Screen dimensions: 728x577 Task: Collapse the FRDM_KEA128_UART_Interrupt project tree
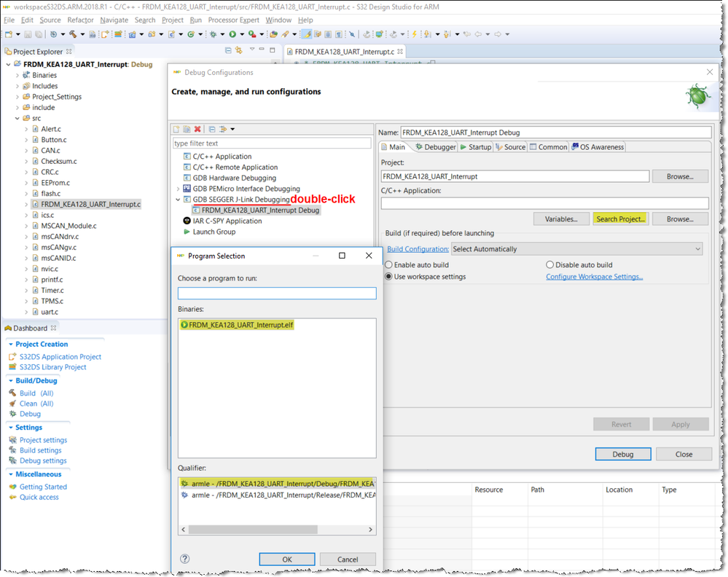coord(8,65)
